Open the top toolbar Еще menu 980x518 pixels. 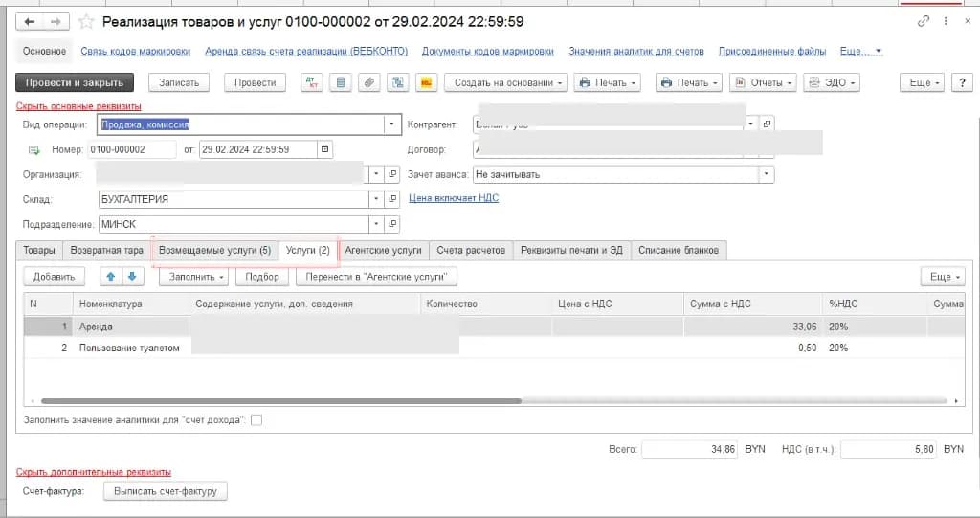click(922, 82)
